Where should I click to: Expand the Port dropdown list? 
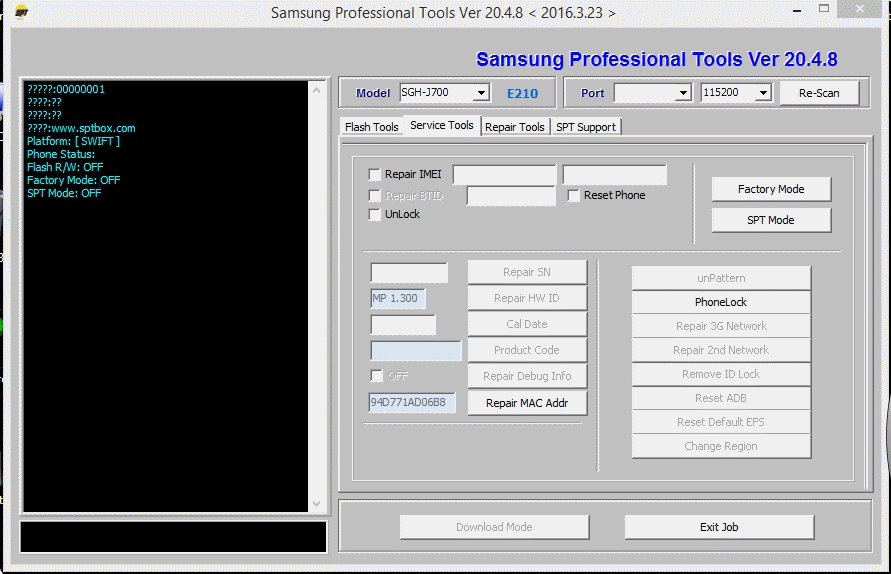pyautogui.click(x=683, y=93)
